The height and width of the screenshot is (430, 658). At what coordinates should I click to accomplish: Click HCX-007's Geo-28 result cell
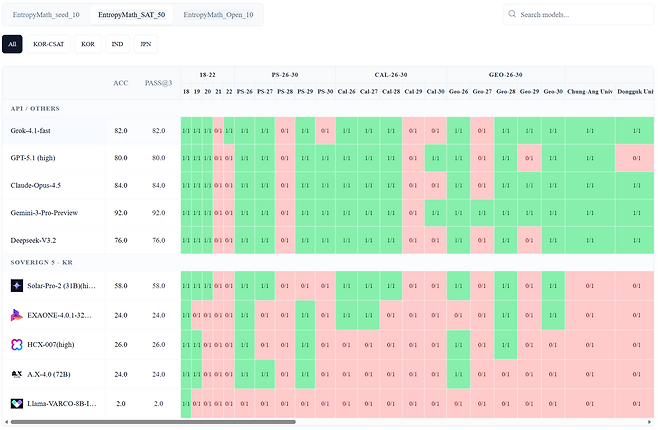[506, 344]
